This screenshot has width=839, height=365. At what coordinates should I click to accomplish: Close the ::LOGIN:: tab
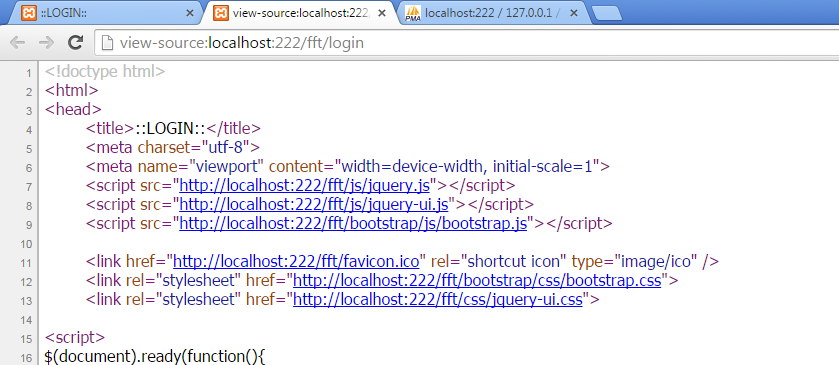pyautogui.click(x=189, y=13)
